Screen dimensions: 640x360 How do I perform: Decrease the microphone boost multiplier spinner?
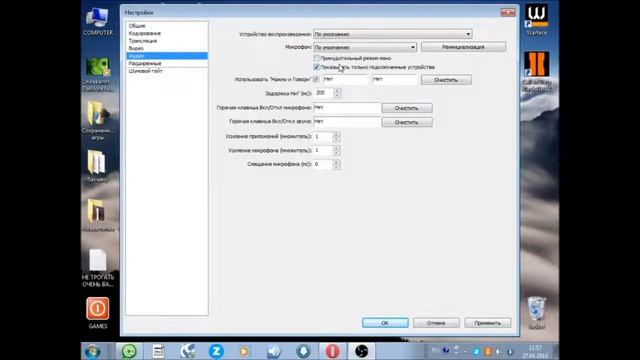[336, 153]
